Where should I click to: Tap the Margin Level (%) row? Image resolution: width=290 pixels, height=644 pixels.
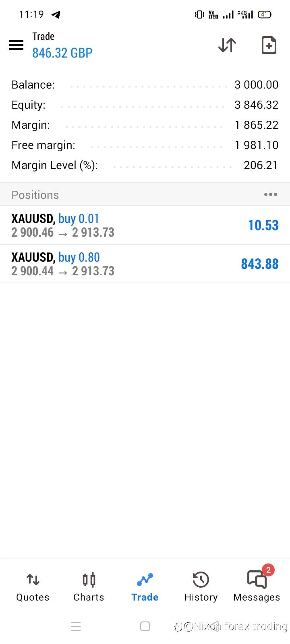[x=145, y=165]
